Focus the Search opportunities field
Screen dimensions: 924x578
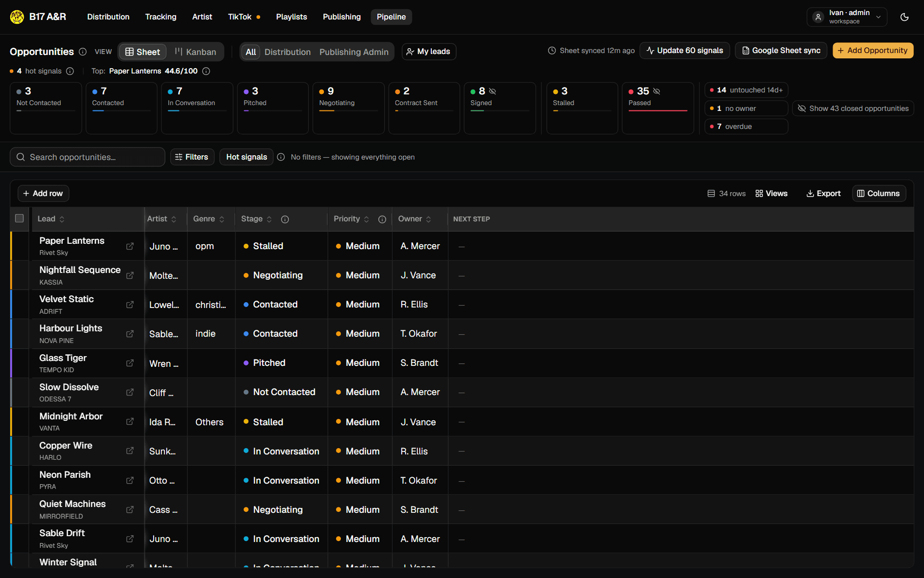(x=88, y=157)
